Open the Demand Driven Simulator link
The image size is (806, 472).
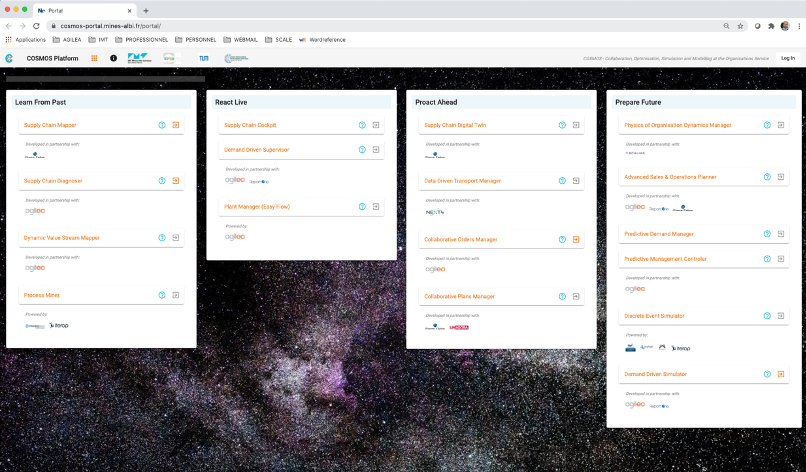point(655,374)
